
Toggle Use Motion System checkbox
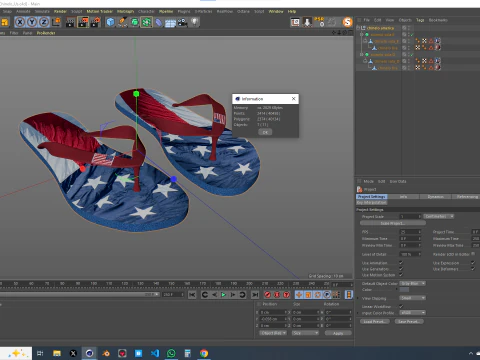coord(401,275)
